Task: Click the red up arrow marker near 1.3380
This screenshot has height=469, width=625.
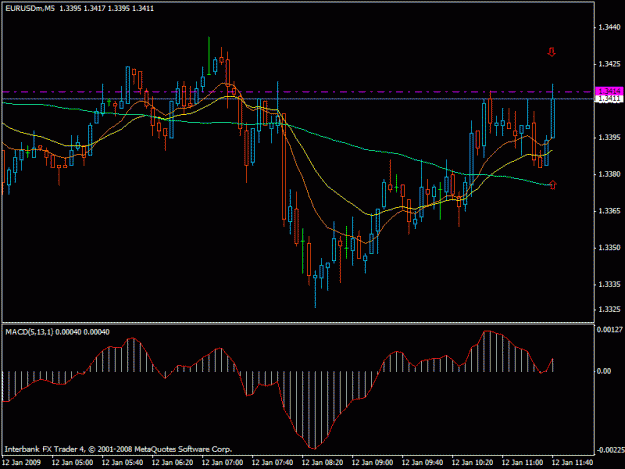Action: pyautogui.click(x=552, y=185)
